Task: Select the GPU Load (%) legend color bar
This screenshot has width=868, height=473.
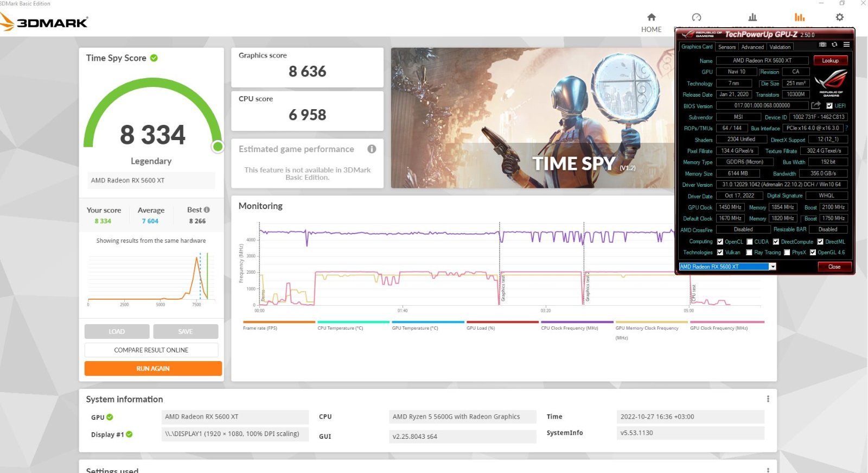Action: [503, 322]
